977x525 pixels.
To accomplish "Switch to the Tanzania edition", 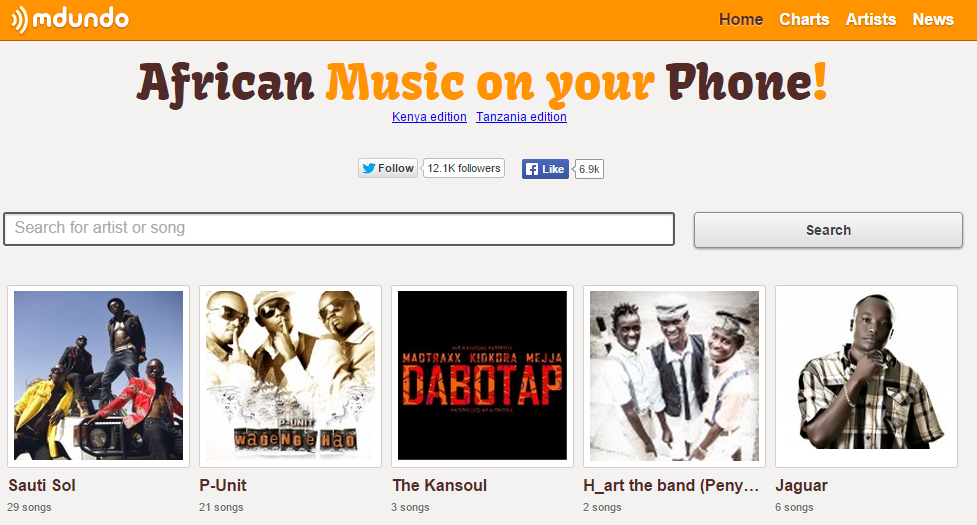I will point(522,116).
